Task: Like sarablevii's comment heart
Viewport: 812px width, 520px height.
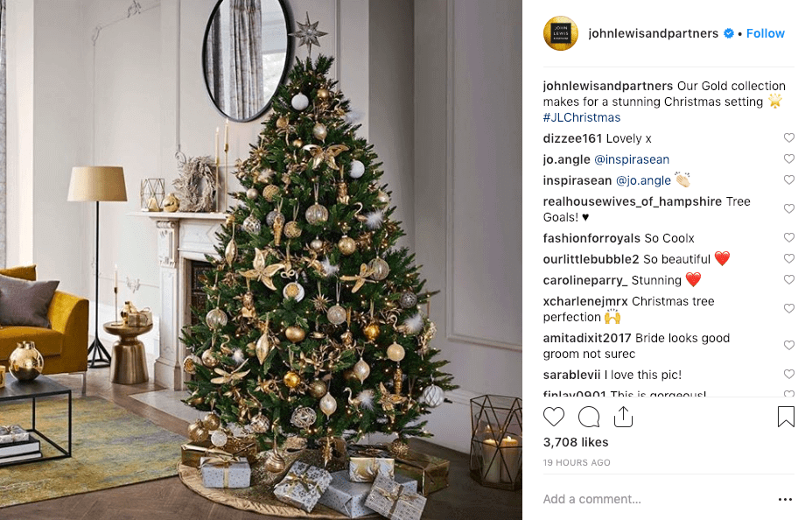Action: 788,374
